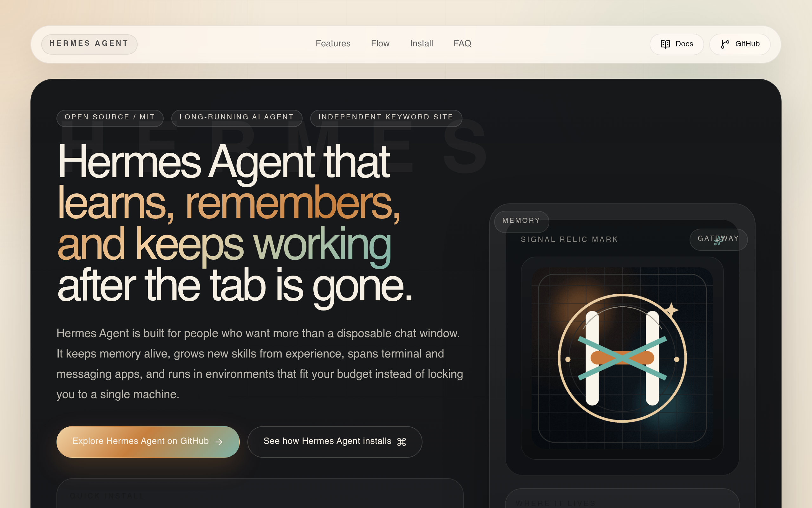Click the sparkle icon over GATEWAY chip
Viewport: 812px width, 508px height.
coord(718,240)
